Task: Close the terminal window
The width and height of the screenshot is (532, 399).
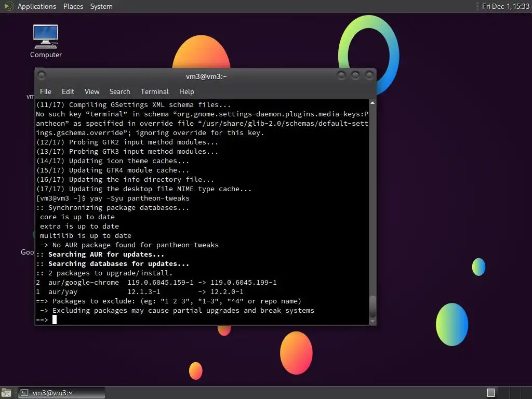Action: tap(369, 75)
